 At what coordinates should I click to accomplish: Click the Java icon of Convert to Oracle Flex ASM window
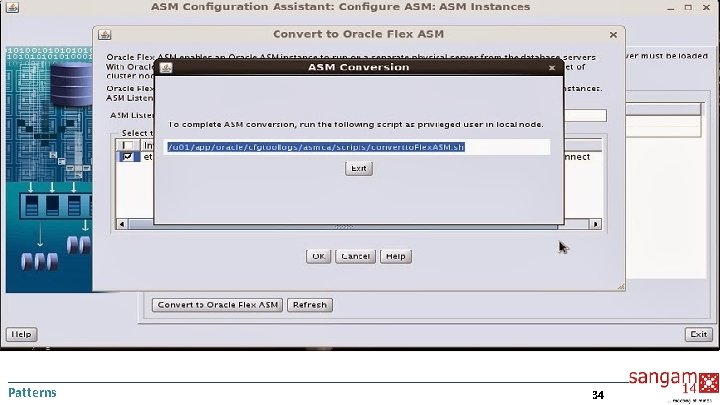click(x=105, y=34)
